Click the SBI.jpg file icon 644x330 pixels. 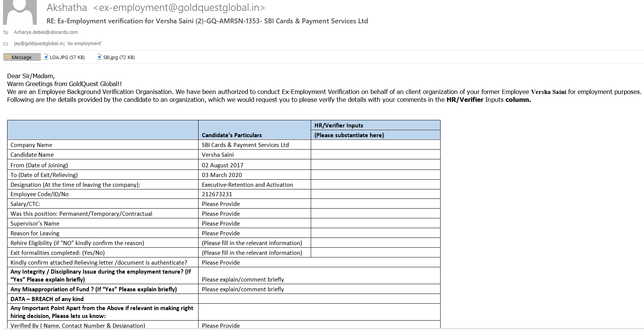pyautogui.click(x=99, y=57)
